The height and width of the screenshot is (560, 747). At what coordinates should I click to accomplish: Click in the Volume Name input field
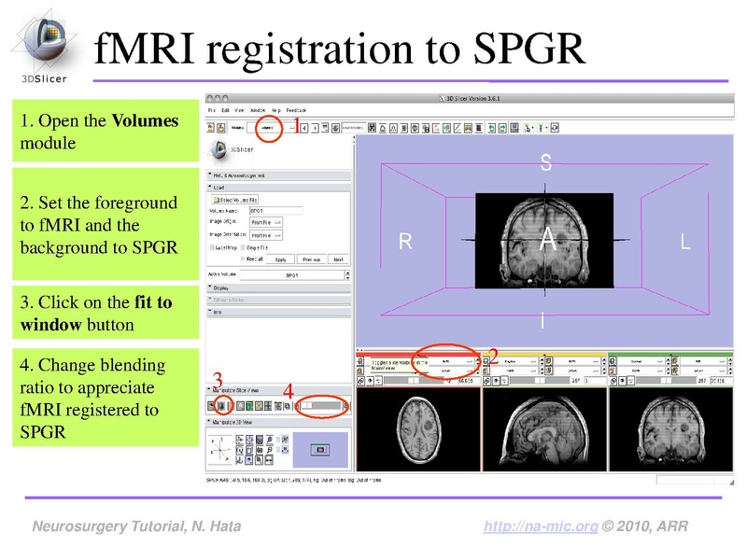pos(276,212)
